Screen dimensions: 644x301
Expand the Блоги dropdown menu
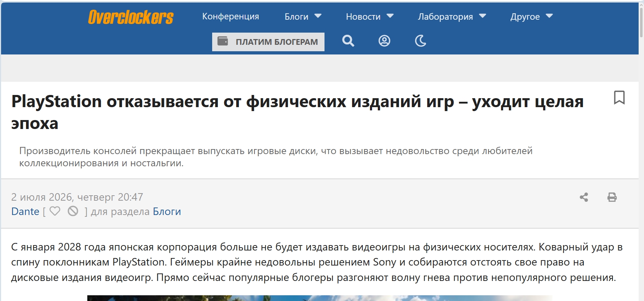click(303, 16)
